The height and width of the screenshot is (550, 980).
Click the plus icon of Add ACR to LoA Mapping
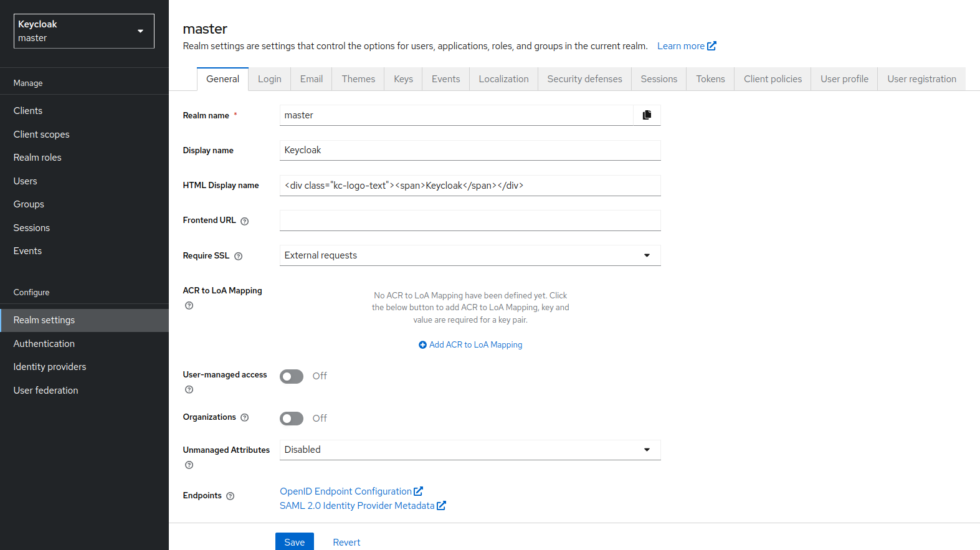pyautogui.click(x=422, y=344)
